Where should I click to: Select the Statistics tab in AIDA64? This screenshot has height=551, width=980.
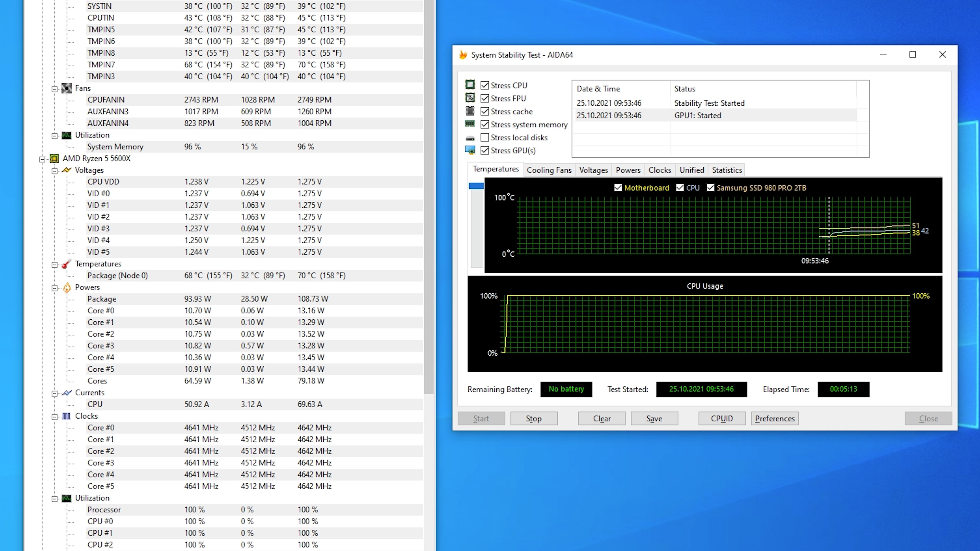726,170
